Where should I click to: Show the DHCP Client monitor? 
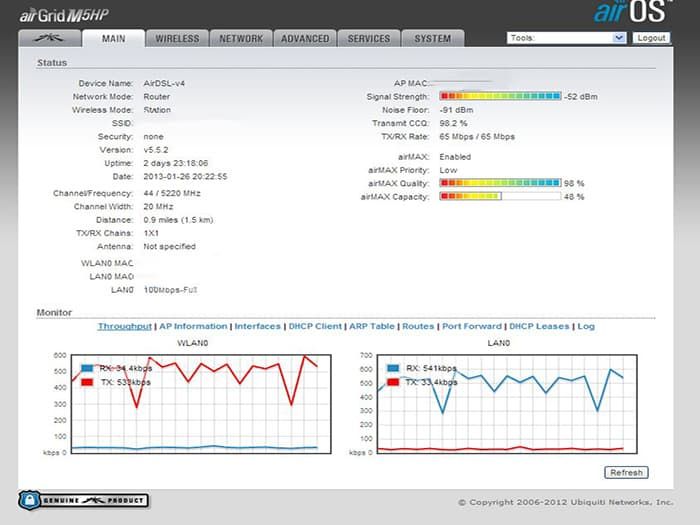(315, 326)
